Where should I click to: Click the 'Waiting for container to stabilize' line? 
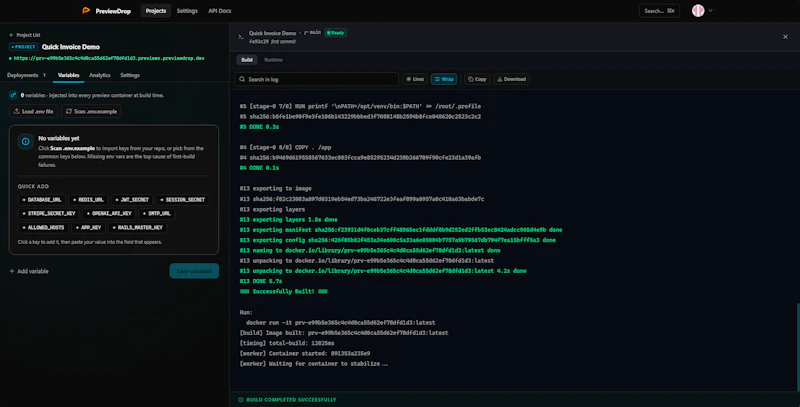coord(314,364)
